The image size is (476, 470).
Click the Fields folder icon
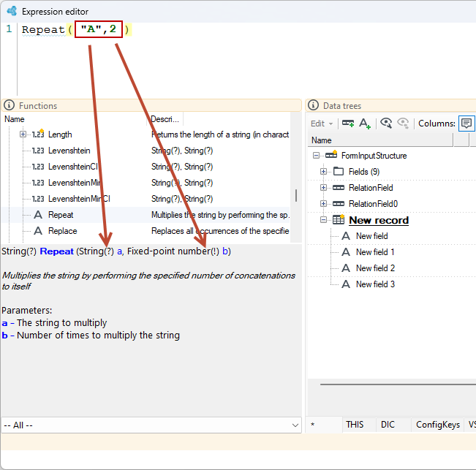point(339,172)
